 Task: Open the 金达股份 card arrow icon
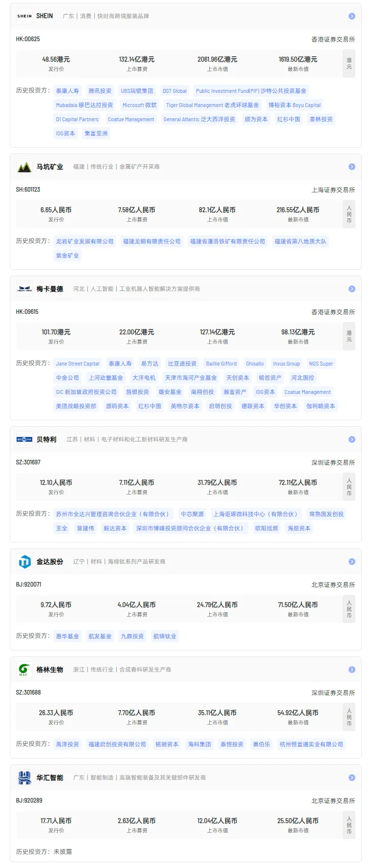click(351, 562)
